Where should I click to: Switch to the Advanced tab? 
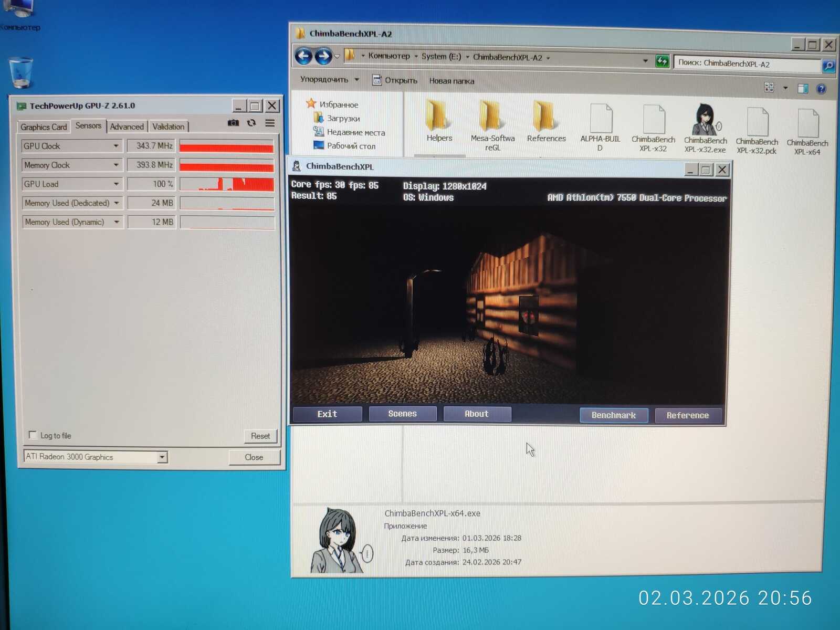click(x=127, y=127)
